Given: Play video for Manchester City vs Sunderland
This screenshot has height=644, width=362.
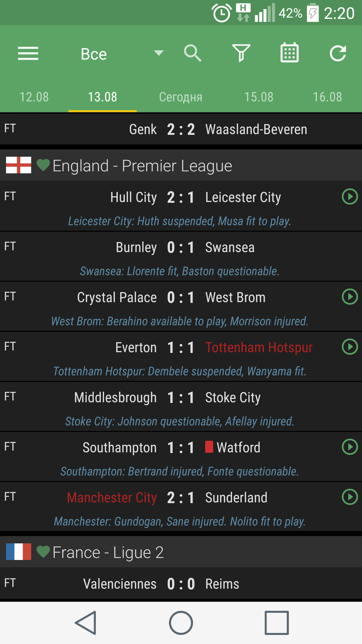Looking at the screenshot, I should 350,497.
